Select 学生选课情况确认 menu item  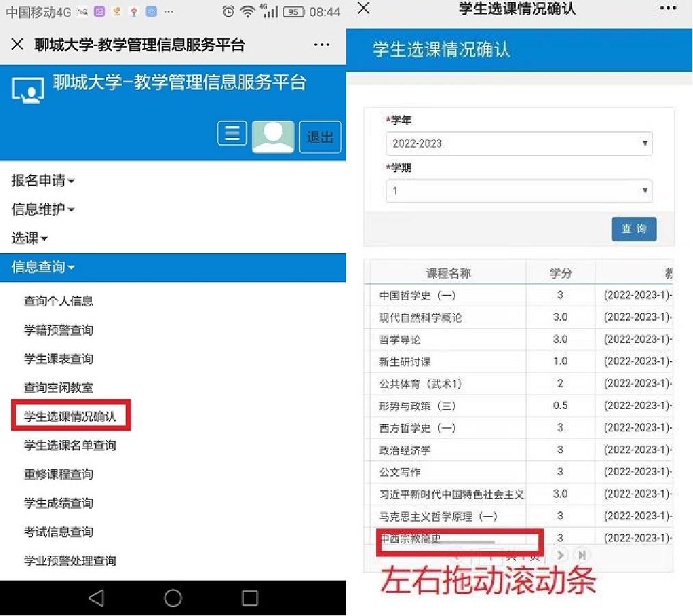[70, 416]
